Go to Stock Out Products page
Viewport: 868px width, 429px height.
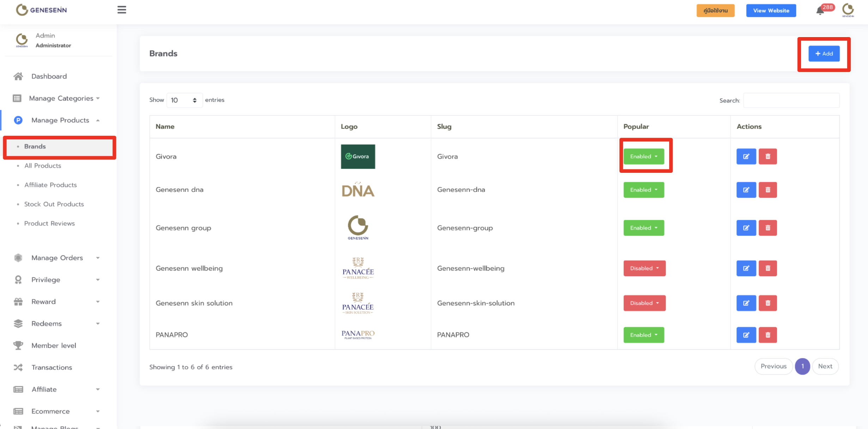pos(54,204)
